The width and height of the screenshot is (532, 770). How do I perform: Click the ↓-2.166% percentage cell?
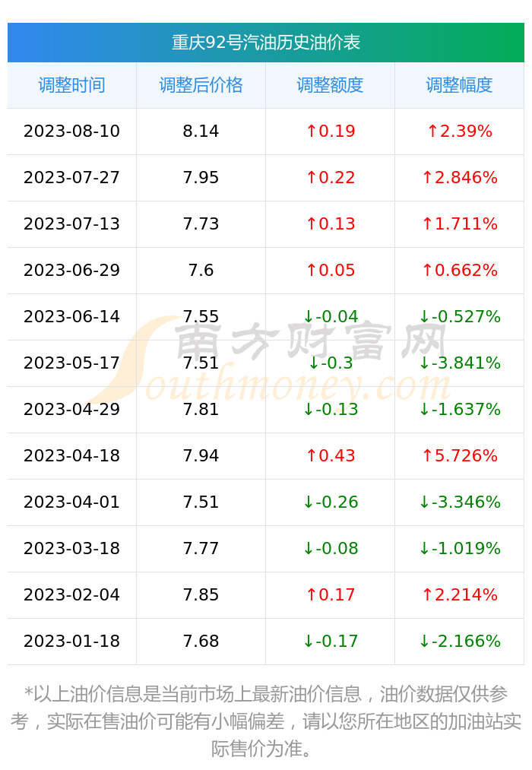[459, 642]
